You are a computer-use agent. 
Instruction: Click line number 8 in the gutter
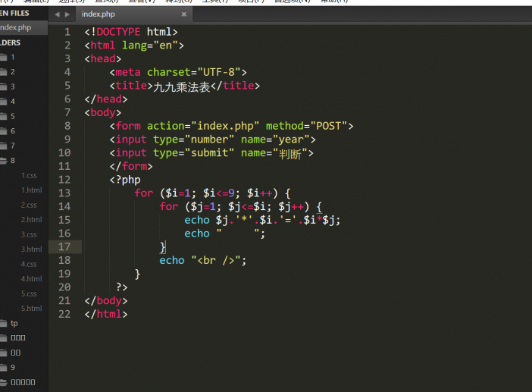pyautogui.click(x=67, y=126)
